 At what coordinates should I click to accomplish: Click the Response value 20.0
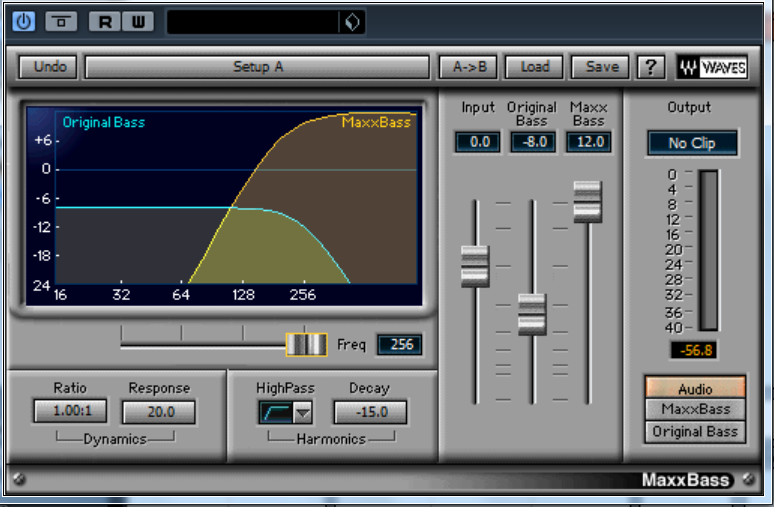tap(159, 412)
